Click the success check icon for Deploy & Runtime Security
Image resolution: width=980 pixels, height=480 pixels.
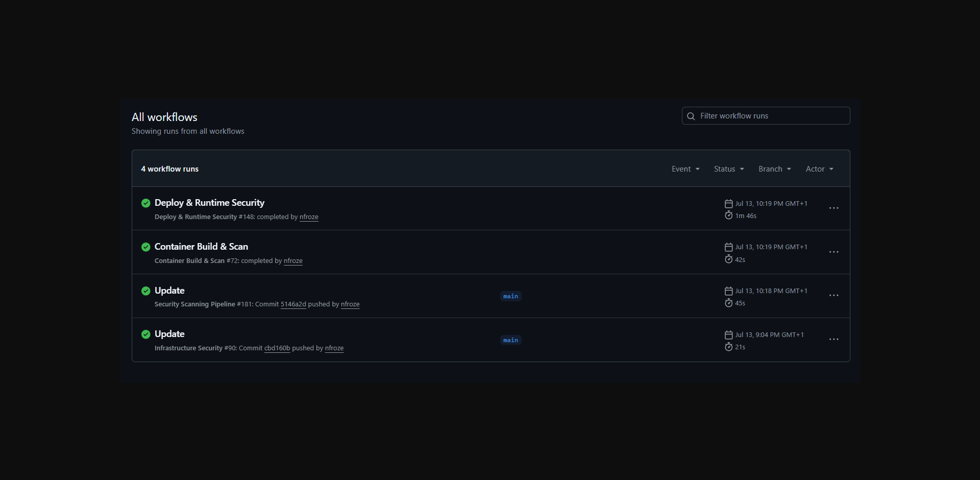click(x=145, y=203)
